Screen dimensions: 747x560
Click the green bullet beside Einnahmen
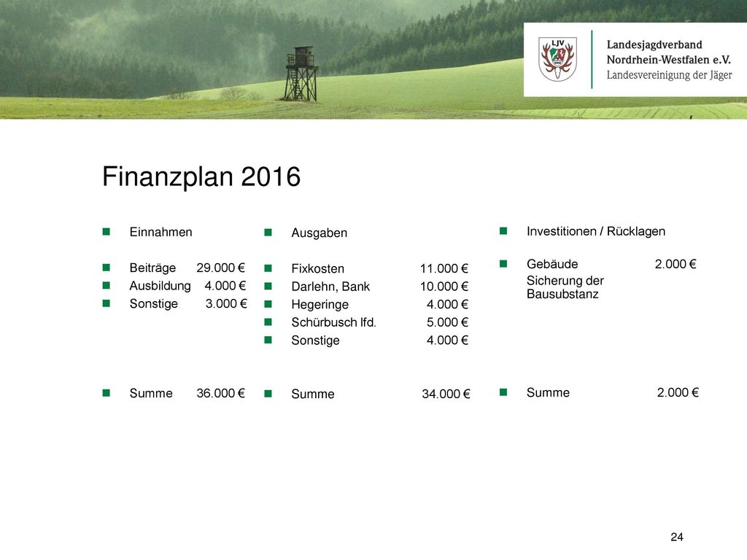[107, 232]
